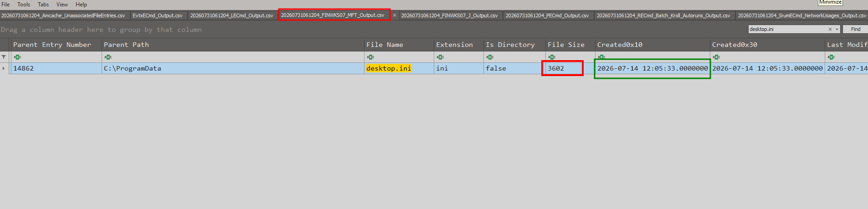Image resolution: width=868 pixels, height=209 pixels.
Task: Expand the row for entry 14862
Action: pyautogui.click(x=4, y=68)
